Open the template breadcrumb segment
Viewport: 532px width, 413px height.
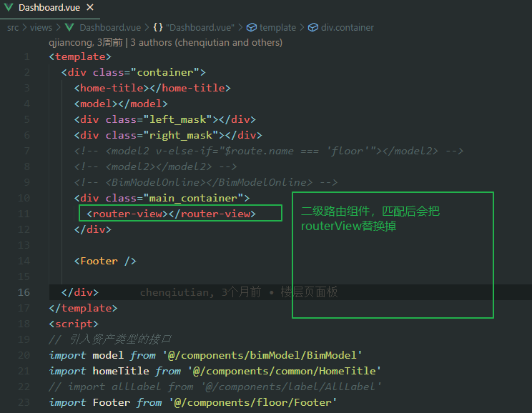[277, 27]
